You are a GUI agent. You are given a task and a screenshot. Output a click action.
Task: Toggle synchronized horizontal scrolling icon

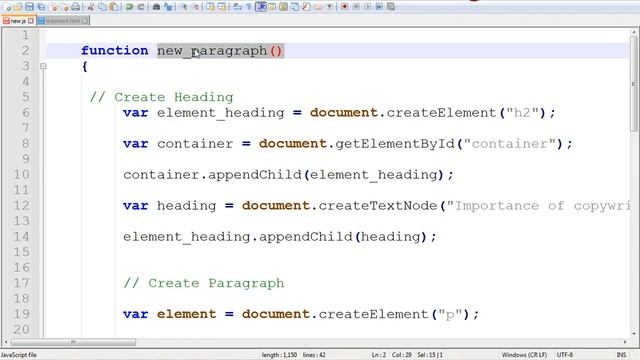(x=222, y=7)
